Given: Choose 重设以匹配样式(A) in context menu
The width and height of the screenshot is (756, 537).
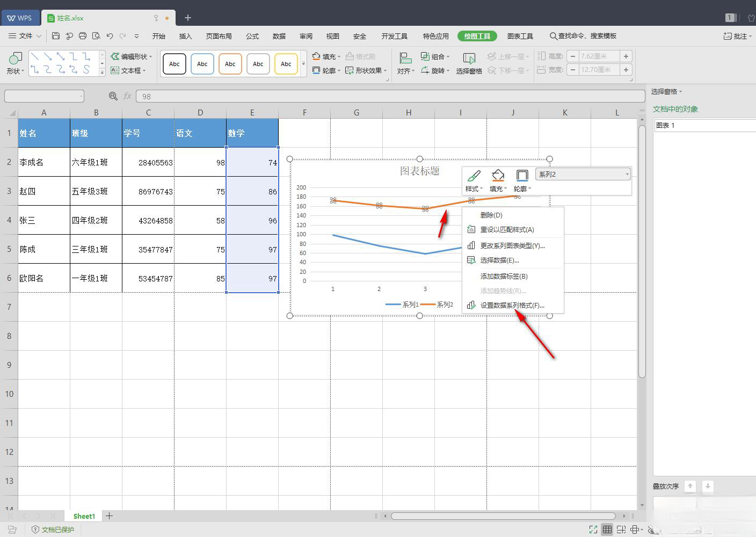Looking at the screenshot, I should [513, 229].
